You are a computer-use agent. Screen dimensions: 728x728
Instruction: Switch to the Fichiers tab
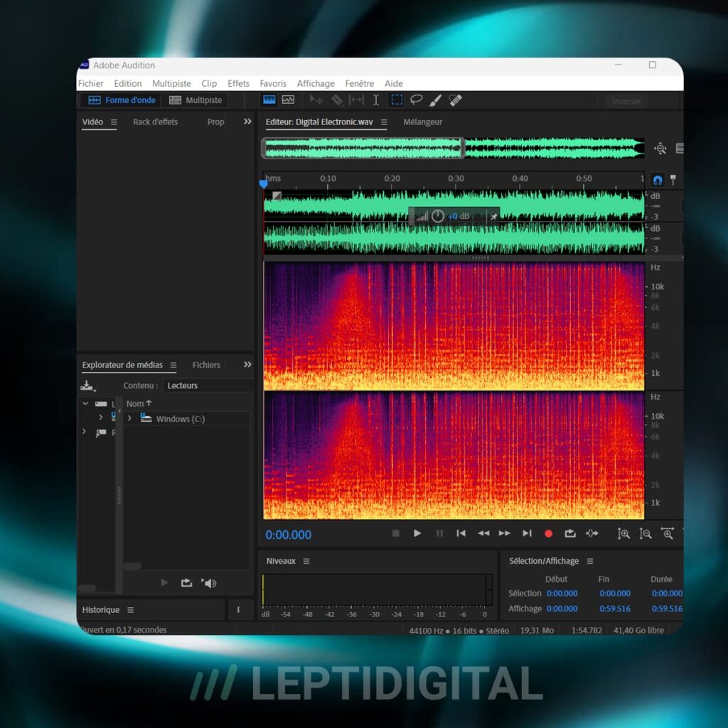206,365
